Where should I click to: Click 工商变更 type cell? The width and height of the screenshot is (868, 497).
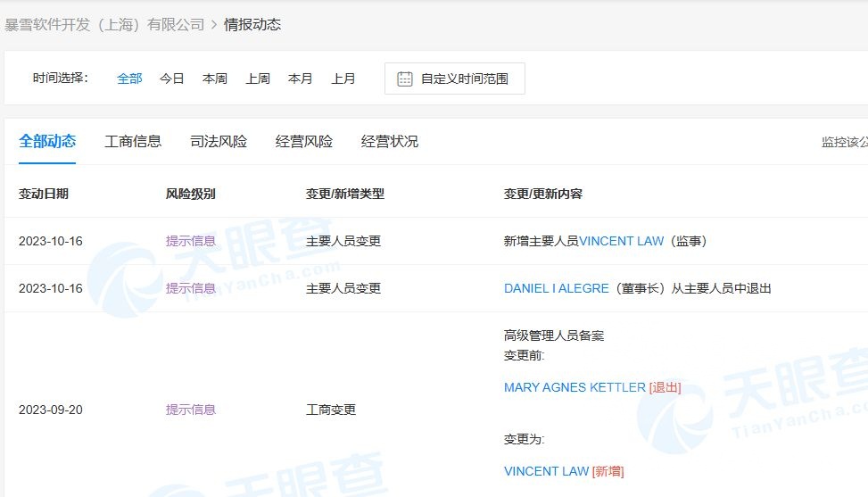331,410
